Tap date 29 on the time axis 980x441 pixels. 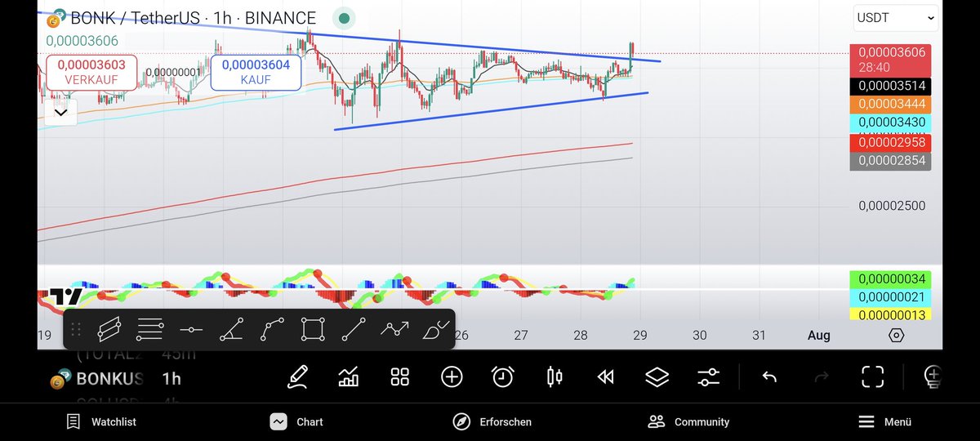point(640,336)
